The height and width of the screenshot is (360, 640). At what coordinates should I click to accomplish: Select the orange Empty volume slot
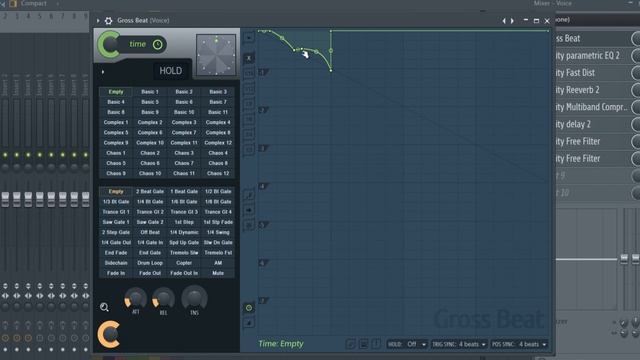(116, 191)
